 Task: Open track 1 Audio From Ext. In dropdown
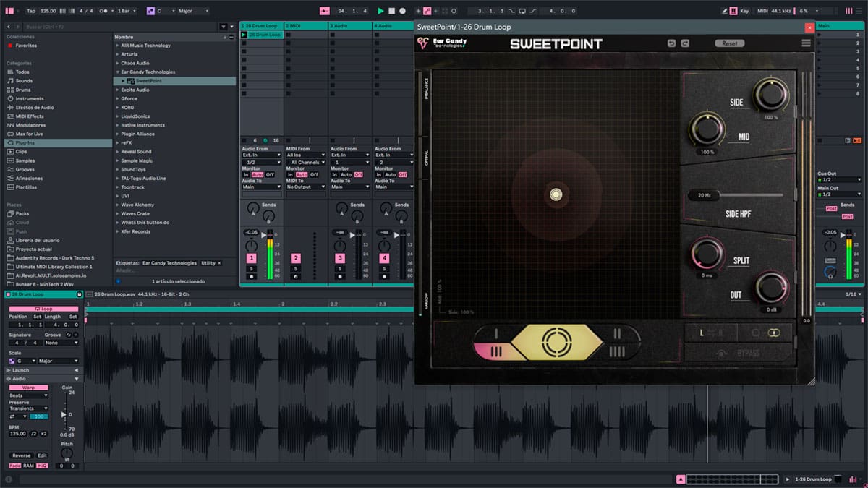pyautogui.click(x=261, y=155)
